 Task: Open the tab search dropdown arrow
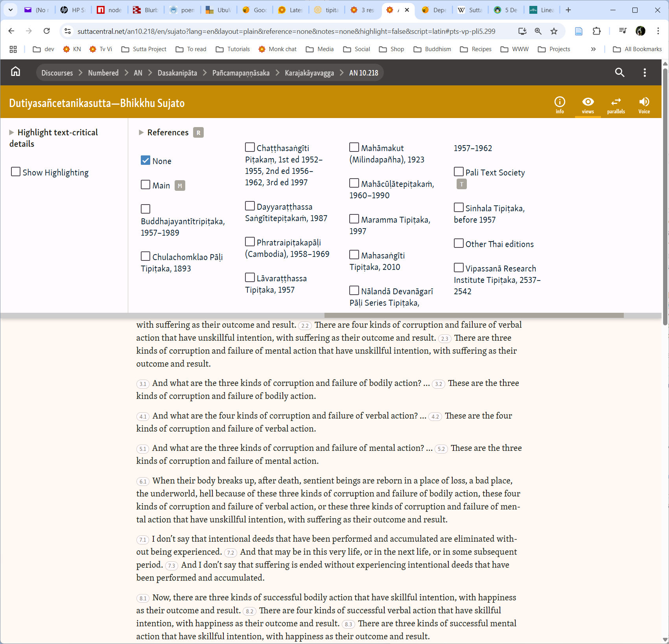[10, 10]
